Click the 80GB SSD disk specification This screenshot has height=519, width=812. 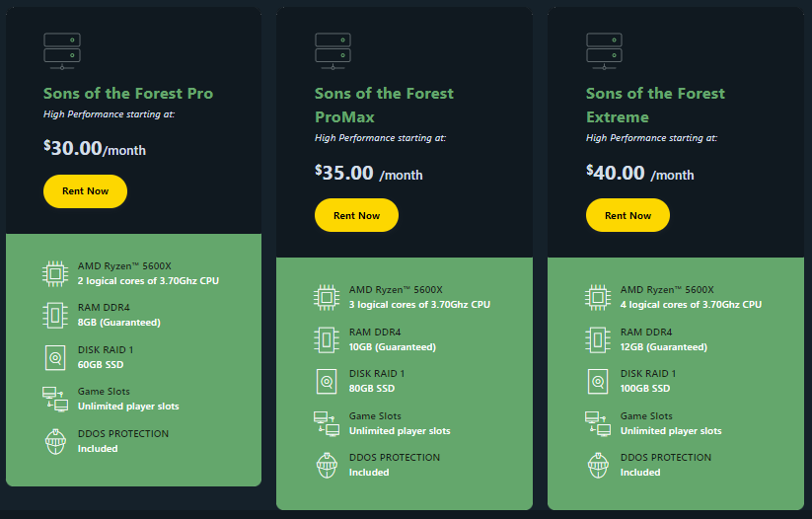pyautogui.click(x=370, y=388)
